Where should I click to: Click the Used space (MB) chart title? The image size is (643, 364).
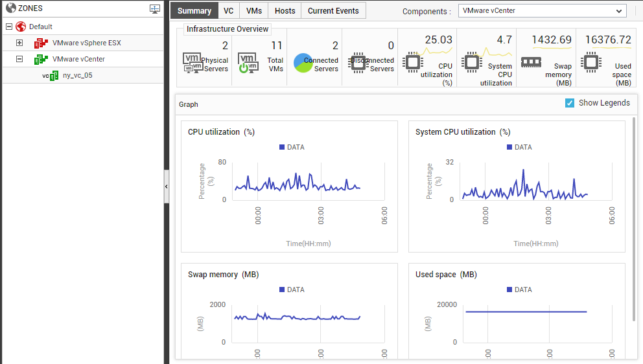(446, 275)
